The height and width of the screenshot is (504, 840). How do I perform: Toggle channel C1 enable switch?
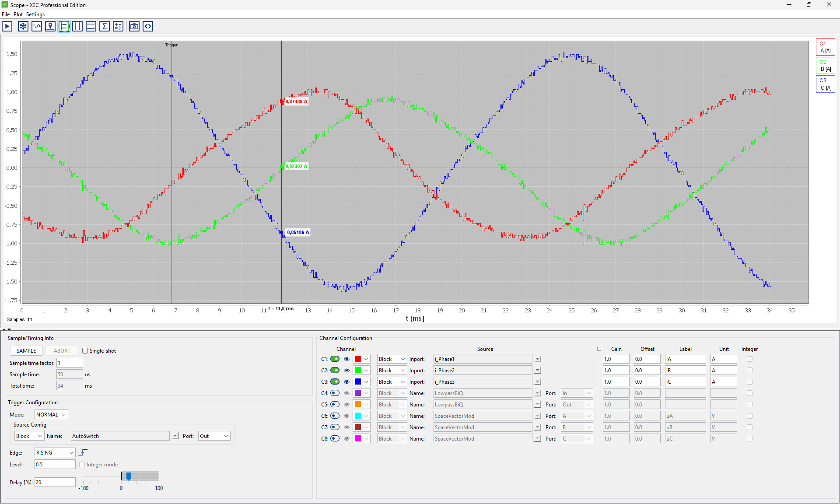coord(335,359)
